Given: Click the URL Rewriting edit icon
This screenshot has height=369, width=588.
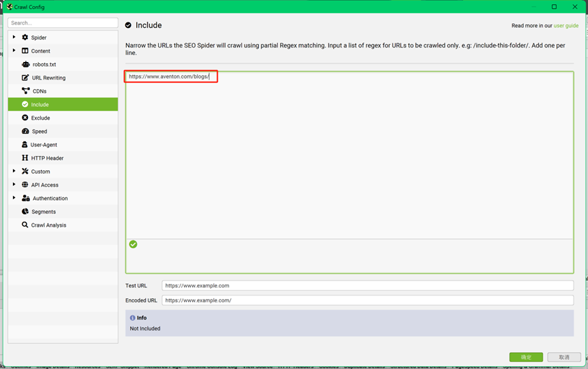Looking at the screenshot, I should pyautogui.click(x=26, y=78).
